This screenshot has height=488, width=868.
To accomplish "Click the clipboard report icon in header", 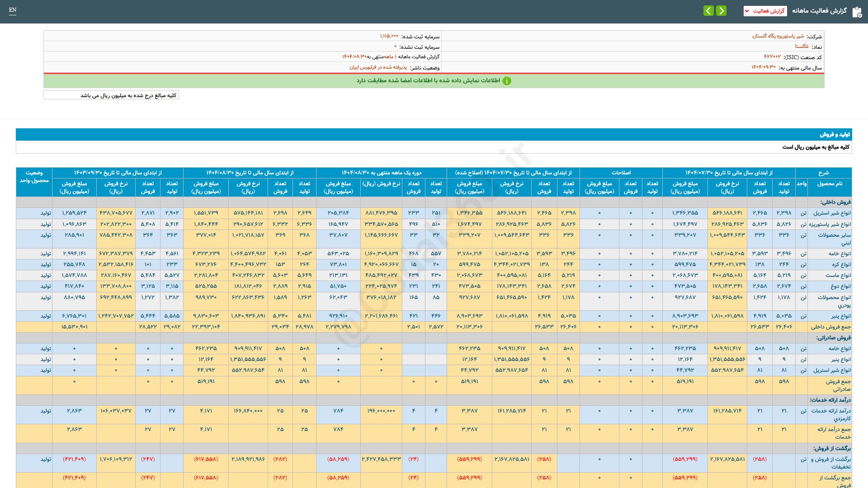I will (x=857, y=12).
